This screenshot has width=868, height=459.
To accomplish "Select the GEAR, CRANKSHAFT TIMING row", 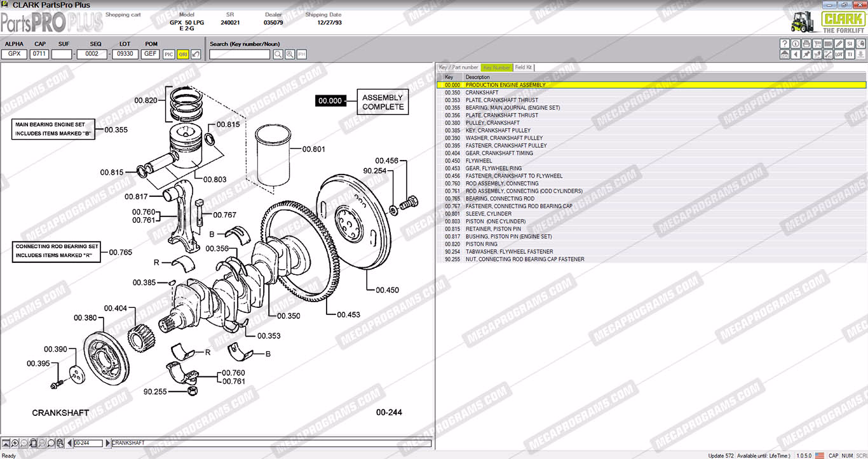I will coord(651,153).
